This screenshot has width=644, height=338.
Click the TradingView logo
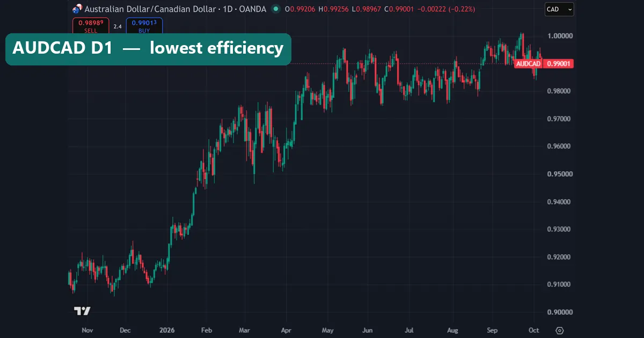[x=82, y=311]
